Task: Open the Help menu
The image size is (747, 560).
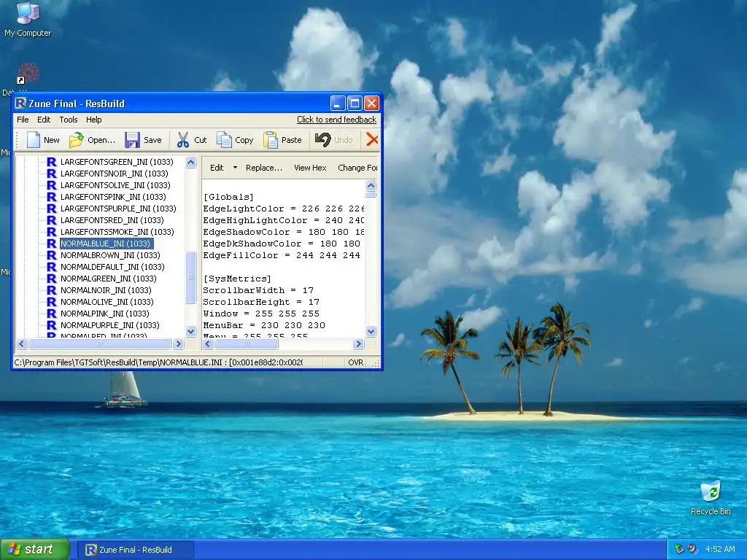Action: point(94,120)
